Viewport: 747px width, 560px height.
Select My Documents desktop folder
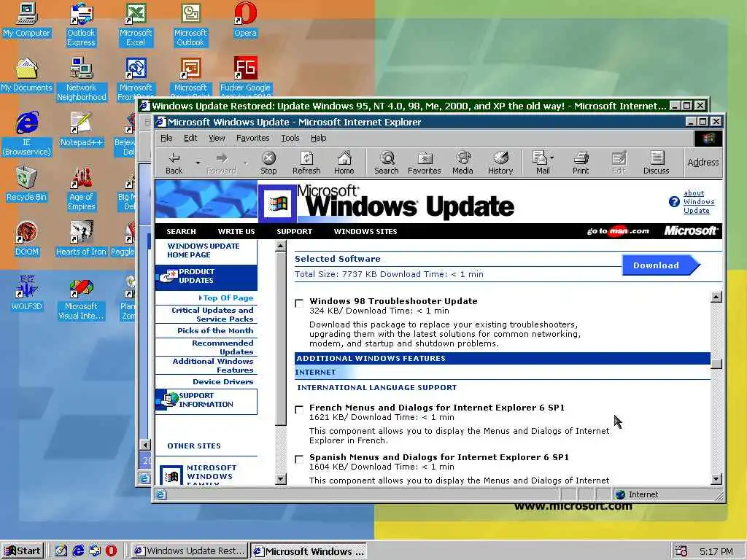pos(27,75)
